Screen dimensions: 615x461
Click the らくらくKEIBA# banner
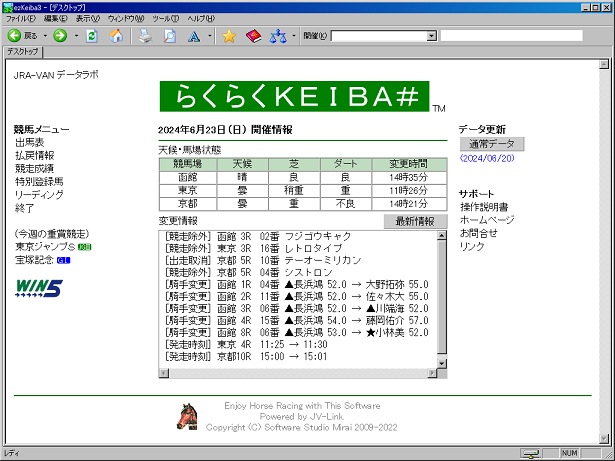click(x=295, y=97)
